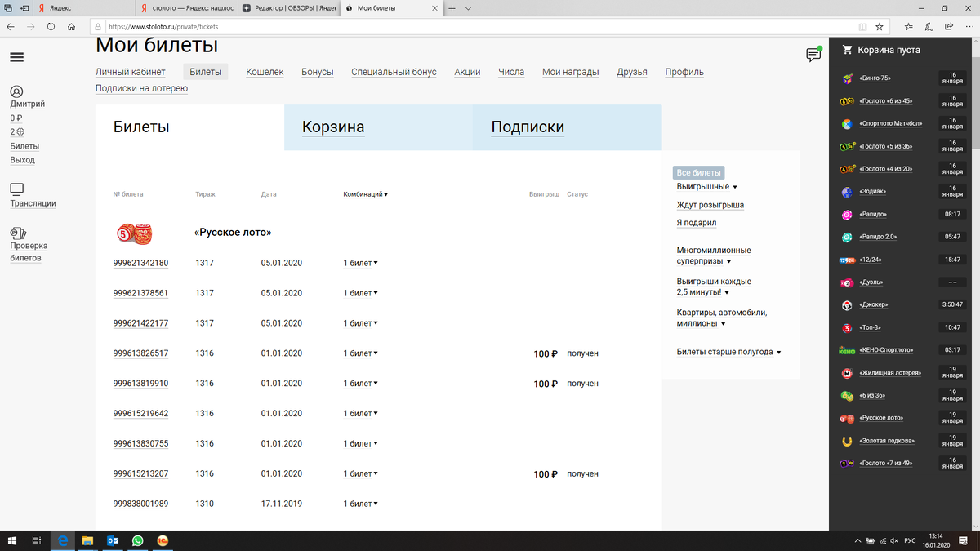The image size is (980, 551).
Task: Click the empty cart icon
Action: pos(847,50)
